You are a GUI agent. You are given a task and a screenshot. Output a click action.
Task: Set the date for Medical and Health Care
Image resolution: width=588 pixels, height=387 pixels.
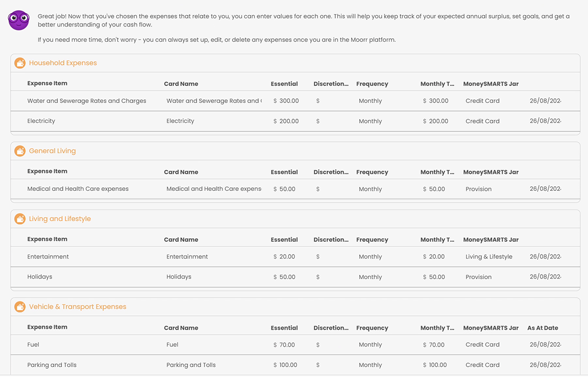click(545, 189)
